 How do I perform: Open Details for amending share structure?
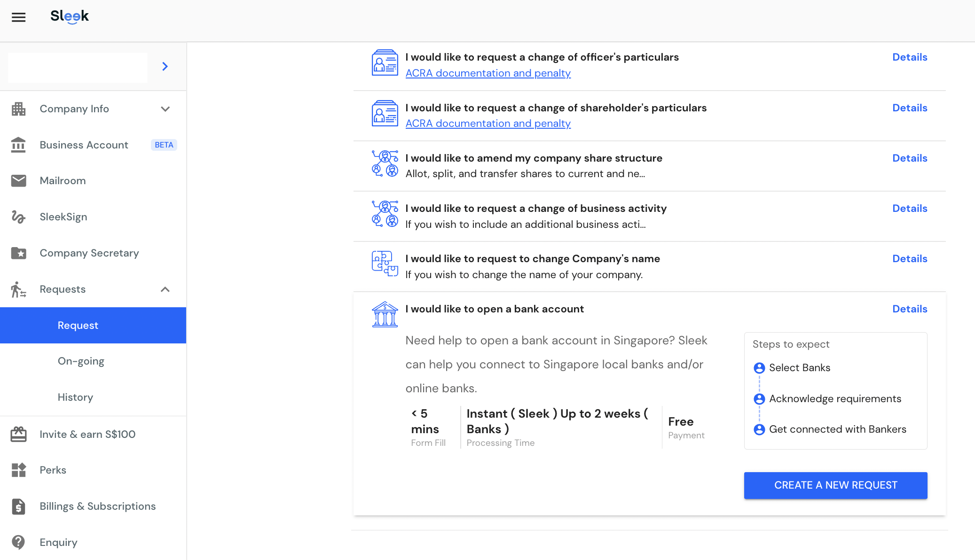tap(910, 158)
